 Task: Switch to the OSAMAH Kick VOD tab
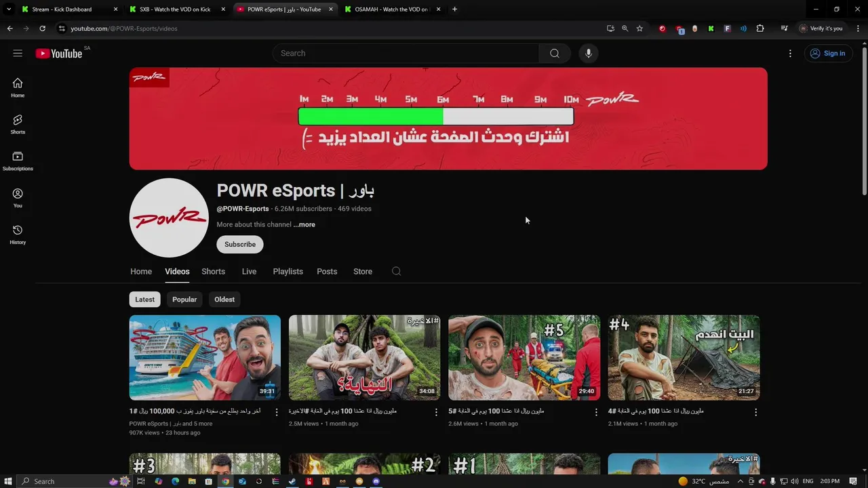click(x=392, y=9)
